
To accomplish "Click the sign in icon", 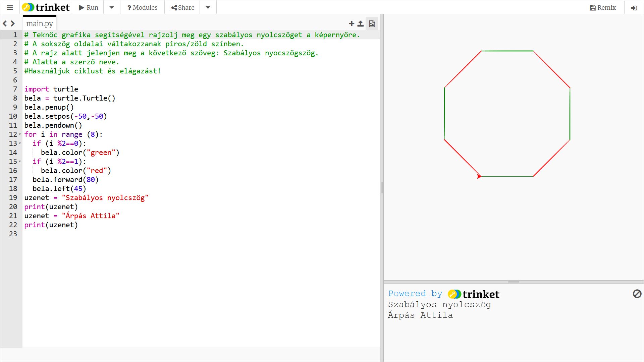I will click(x=634, y=8).
